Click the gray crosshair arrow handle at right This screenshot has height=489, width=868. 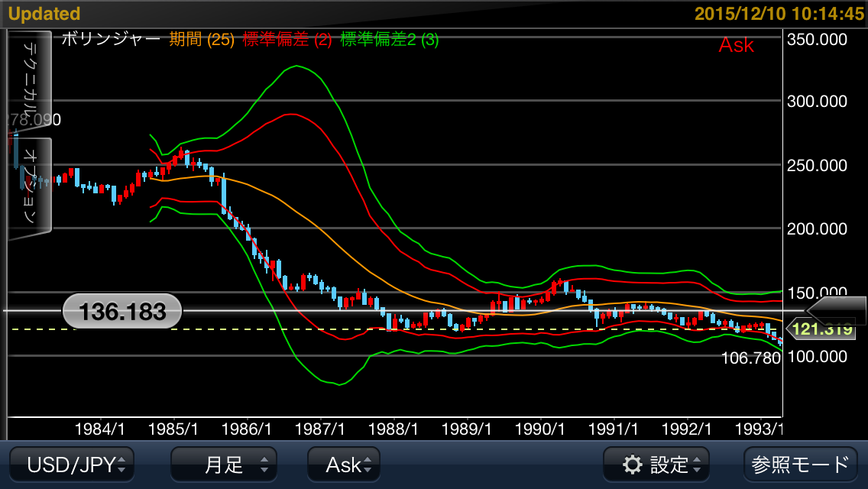click(837, 310)
